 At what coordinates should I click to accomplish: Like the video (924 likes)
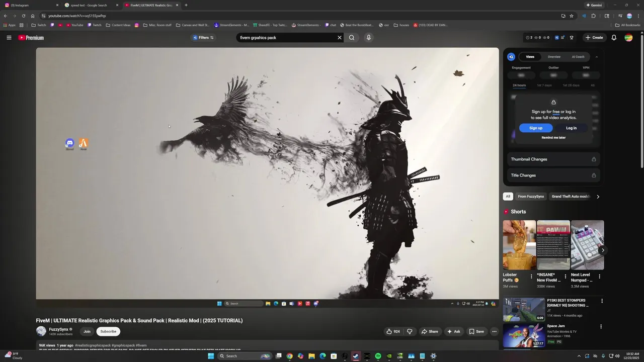[x=393, y=332]
